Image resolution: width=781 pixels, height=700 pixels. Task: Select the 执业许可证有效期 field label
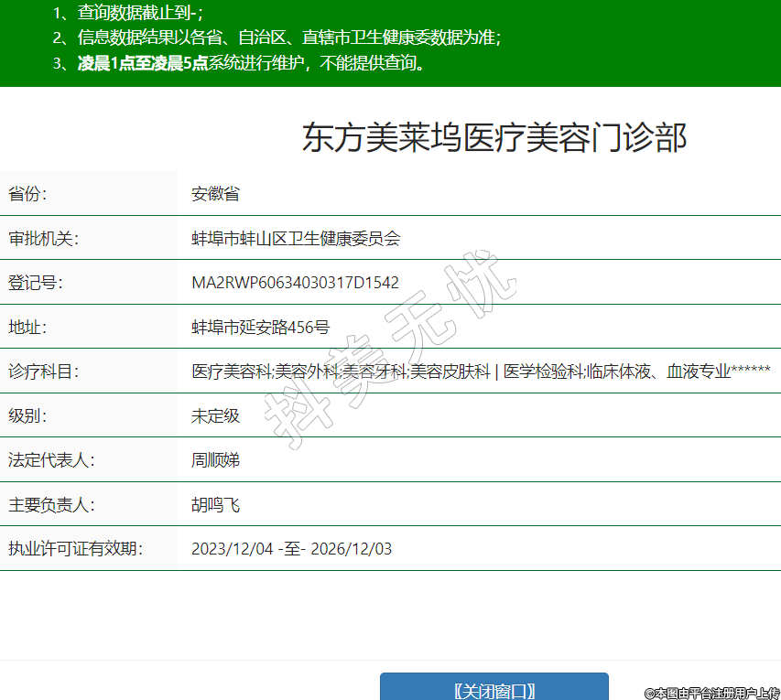tap(76, 549)
